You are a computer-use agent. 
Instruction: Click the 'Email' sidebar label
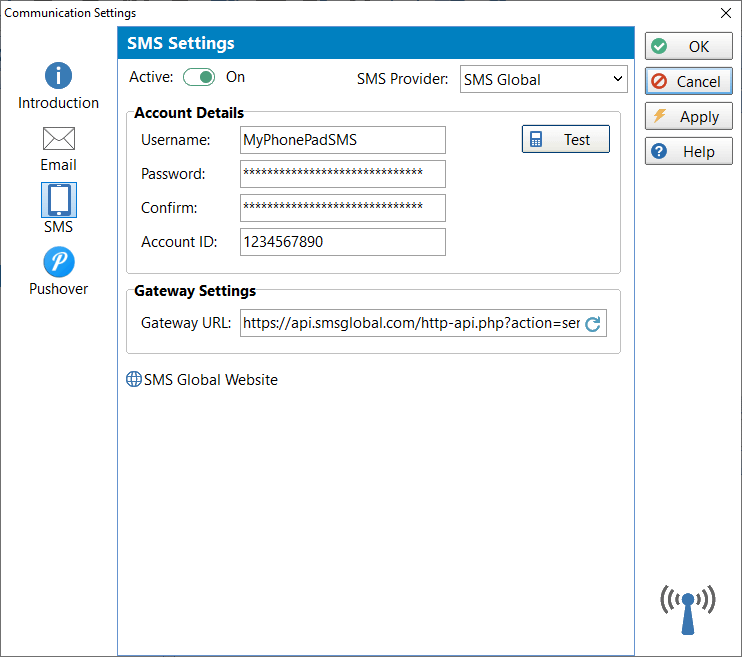(x=59, y=165)
